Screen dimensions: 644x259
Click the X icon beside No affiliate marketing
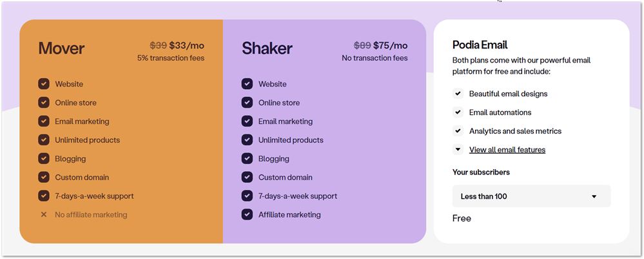(44, 214)
